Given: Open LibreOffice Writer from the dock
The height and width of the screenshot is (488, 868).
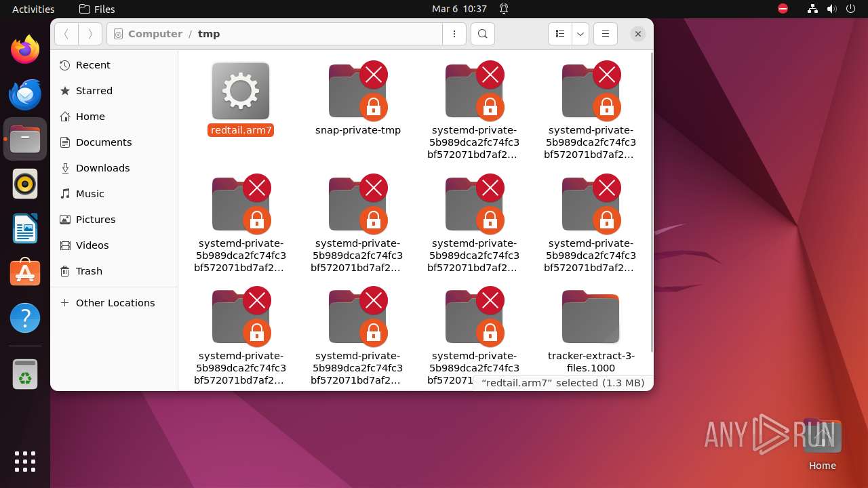Looking at the screenshot, I should coord(25,228).
